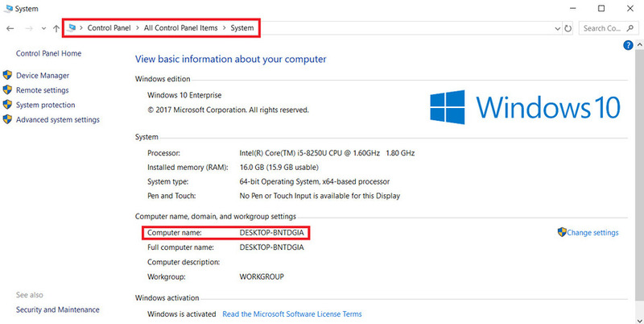Click the shield icon beside Change settings
Image resolution: width=644 pixels, height=324 pixels.
click(x=562, y=232)
